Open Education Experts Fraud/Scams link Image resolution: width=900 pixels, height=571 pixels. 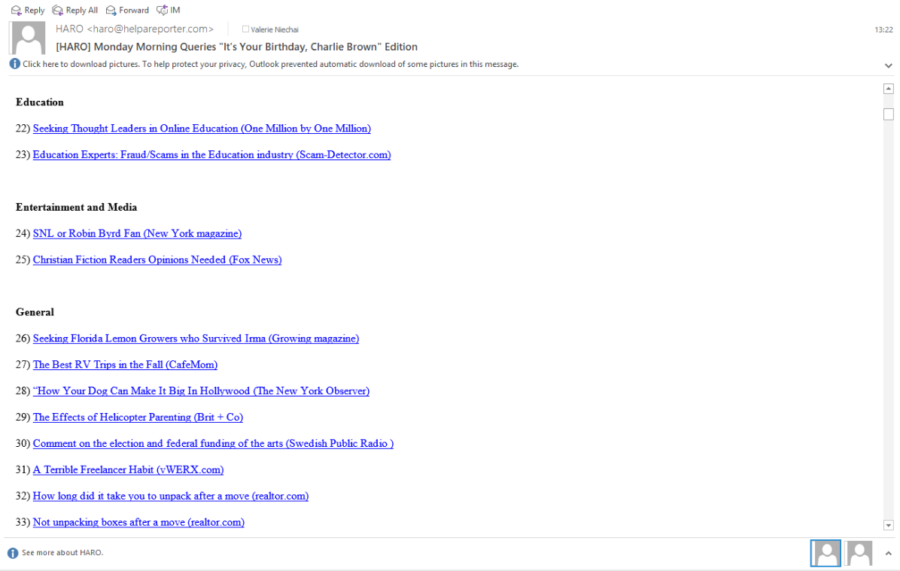click(x=212, y=155)
